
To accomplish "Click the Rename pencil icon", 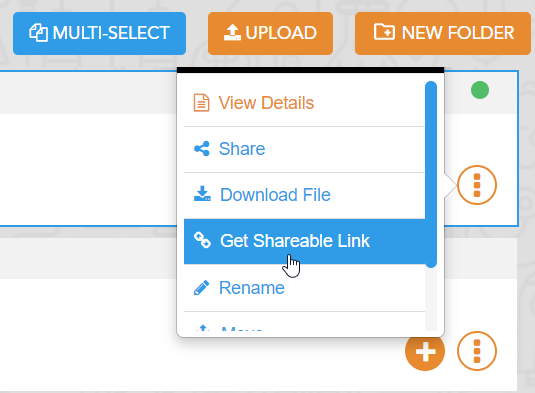I will 201,288.
